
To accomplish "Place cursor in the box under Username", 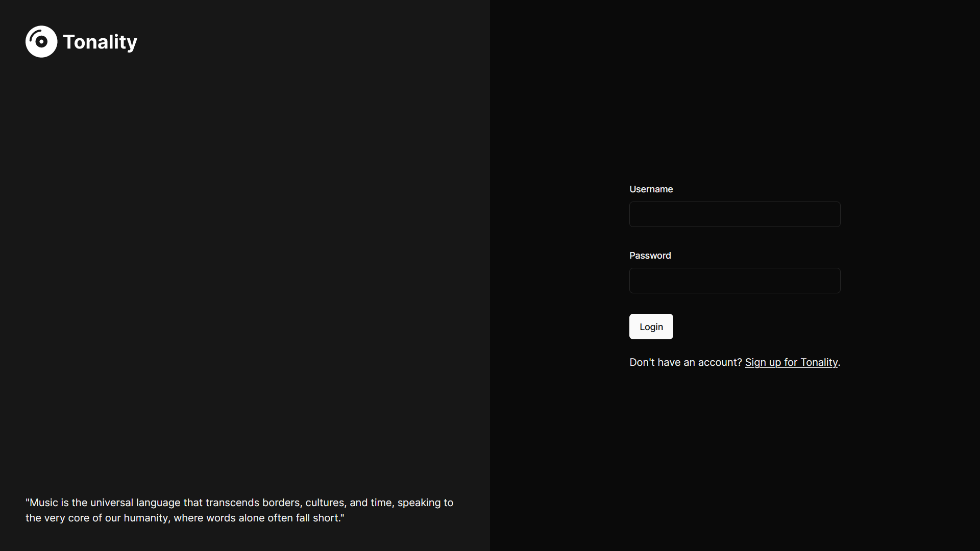I will pyautogui.click(x=734, y=214).
